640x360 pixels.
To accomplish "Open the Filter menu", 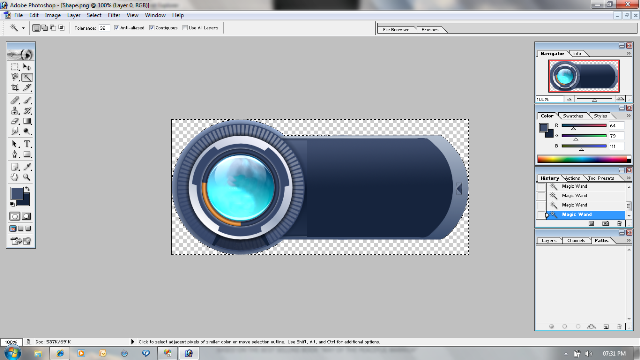I will point(113,15).
